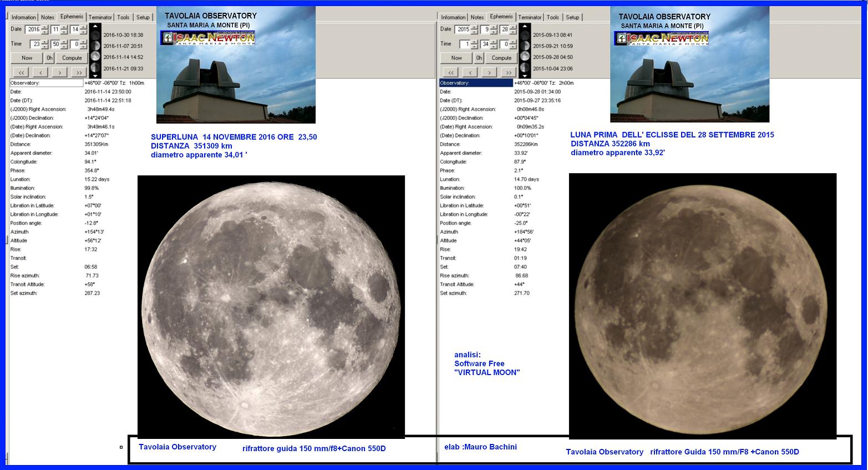Click down arrow below 2016 phase list
The image size is (868, 470).
click(x=95, y=76)
